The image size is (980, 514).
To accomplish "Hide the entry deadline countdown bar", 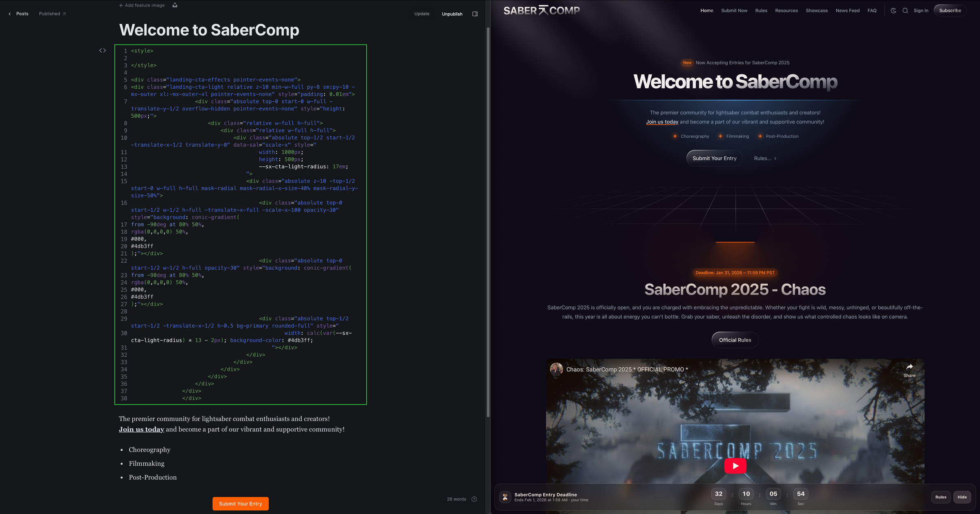I will (x=962, y=497).
